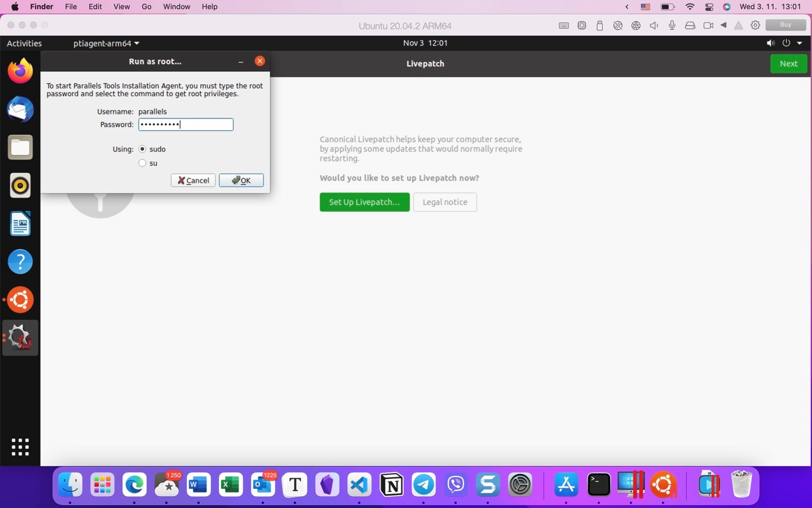Select the su radio button
Screen dimensions: 812x508
click(142, 163)
